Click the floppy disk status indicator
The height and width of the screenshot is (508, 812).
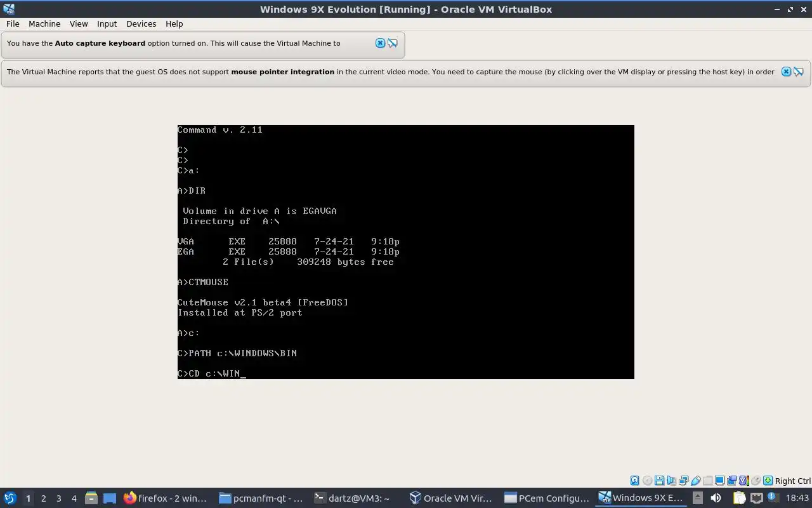click(x=659, y=481)
